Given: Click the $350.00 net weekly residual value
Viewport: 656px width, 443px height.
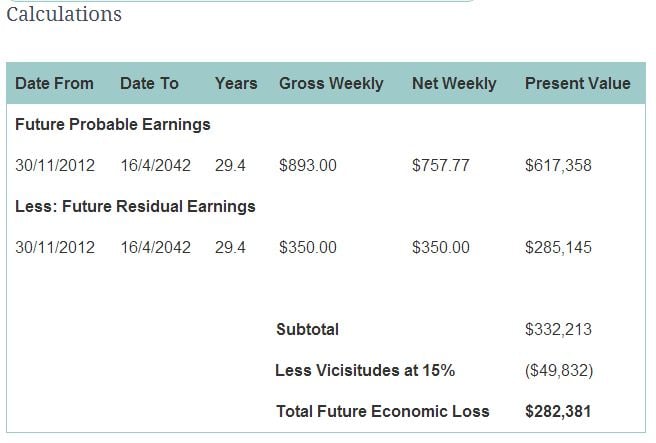Looking at the screenshot, I should point(441,247).
